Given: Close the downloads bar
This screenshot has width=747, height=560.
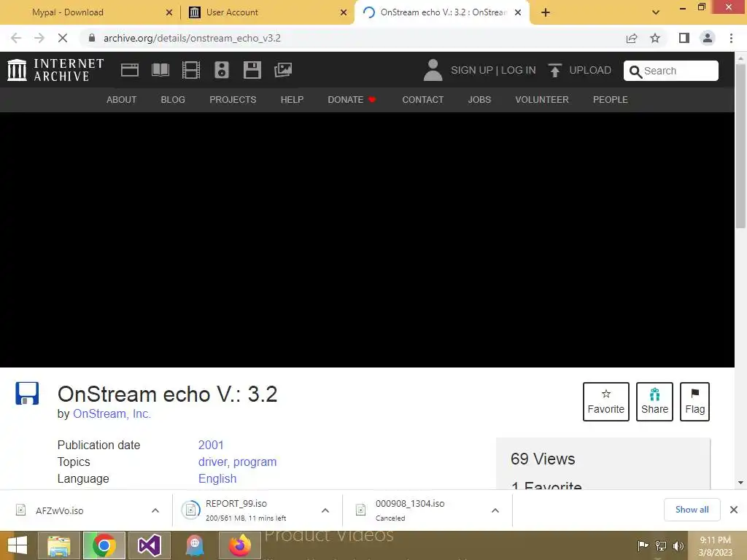Looking at the screenshot, I should pos(734,510).
